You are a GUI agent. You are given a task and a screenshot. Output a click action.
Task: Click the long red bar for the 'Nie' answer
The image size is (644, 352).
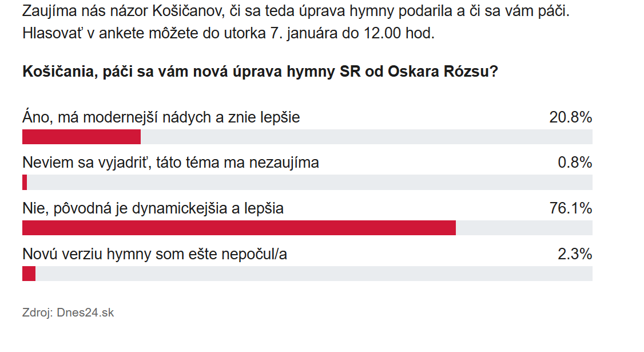pyautogui.click(x=239, y=228)
